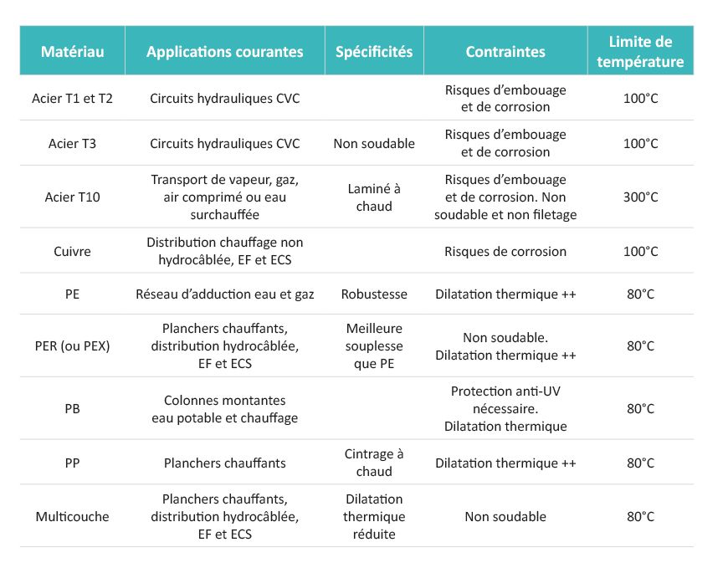Click Réseau d'adduction eau et gaz cell
Image resolution: width=728 pixels, height=573 pixels.
224,294
